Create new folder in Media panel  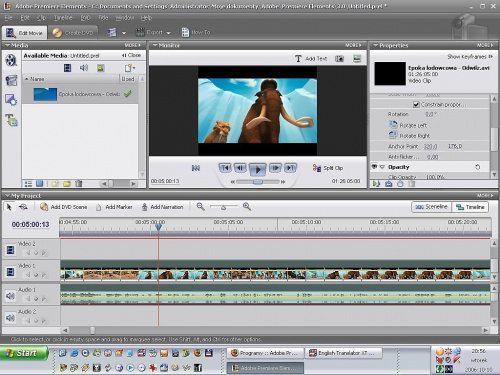(x=67, y=184)
